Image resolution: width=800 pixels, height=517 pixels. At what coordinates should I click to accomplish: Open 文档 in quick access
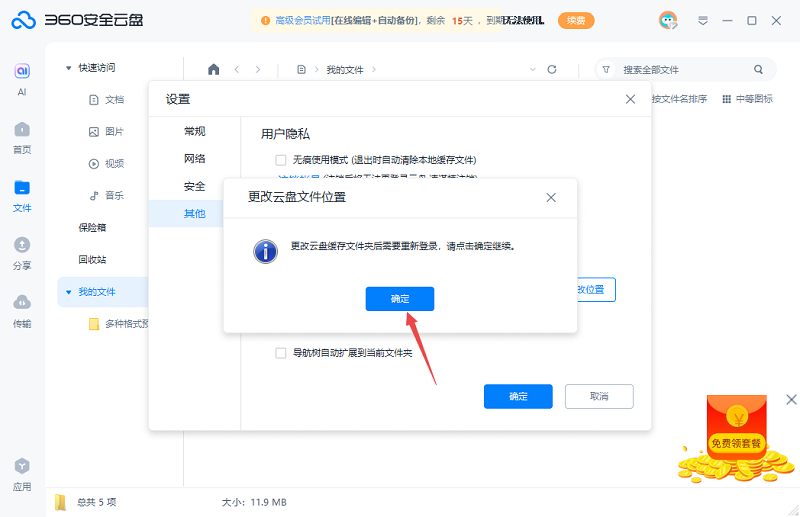[106, 100]
